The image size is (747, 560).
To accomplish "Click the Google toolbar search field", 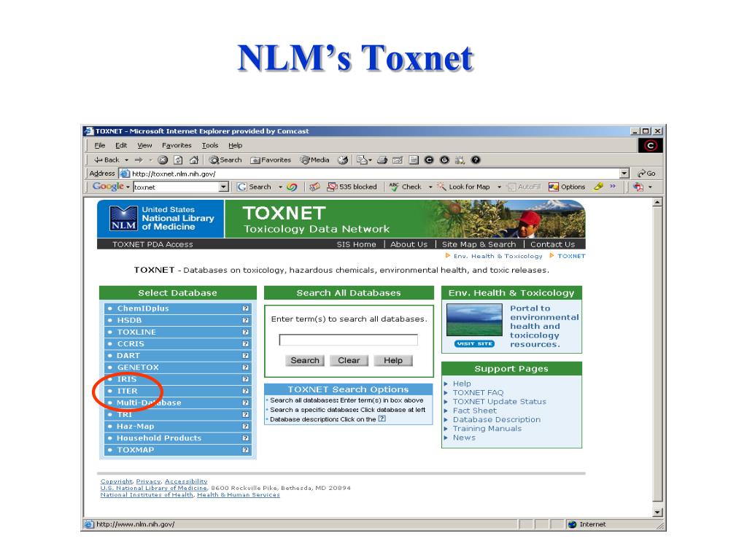I will (177, 187).
